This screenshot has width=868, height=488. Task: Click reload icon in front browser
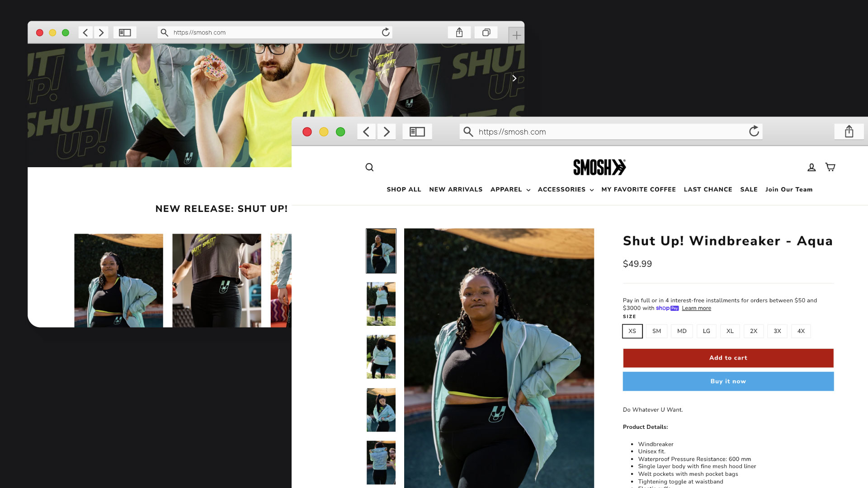point(754,131)
